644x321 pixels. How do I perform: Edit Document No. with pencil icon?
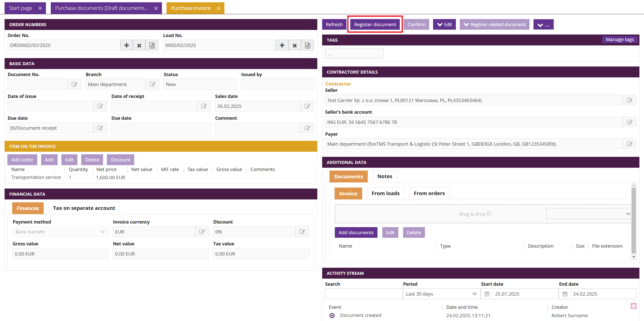[x=74, y=84]
